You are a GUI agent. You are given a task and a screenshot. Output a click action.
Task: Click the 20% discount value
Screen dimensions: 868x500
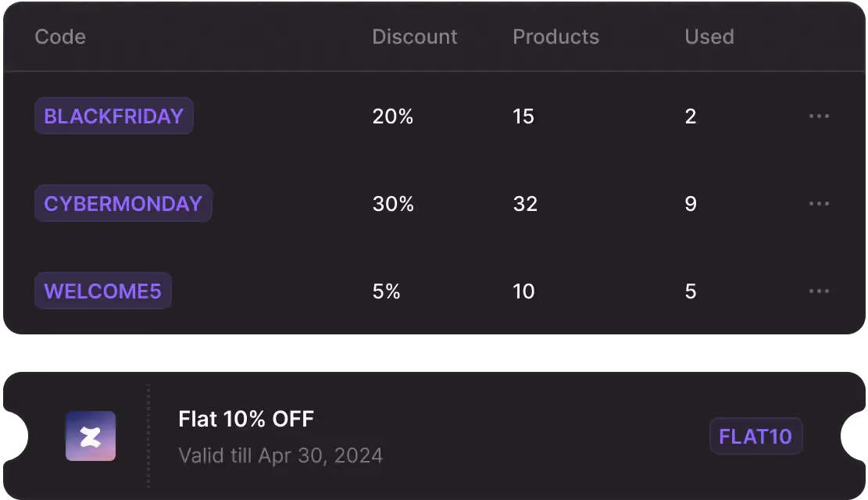393,116
